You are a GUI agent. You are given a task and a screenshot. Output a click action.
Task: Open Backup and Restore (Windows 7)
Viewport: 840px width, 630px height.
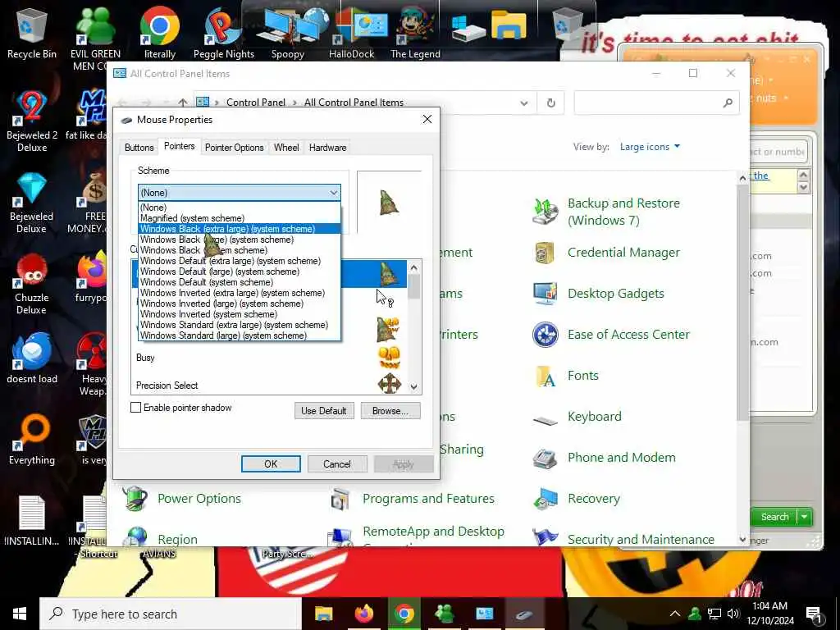coord(605,212)
